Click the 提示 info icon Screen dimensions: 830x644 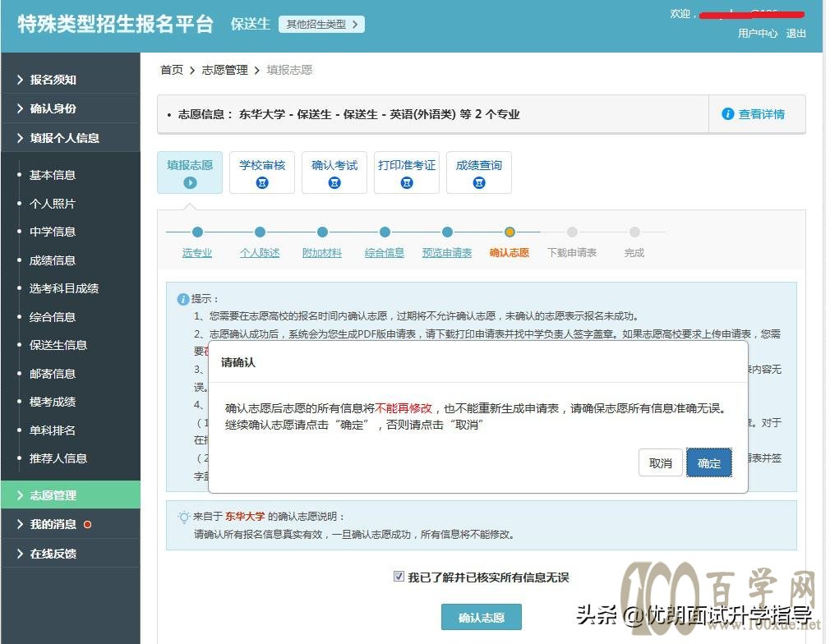pos(183,299)
